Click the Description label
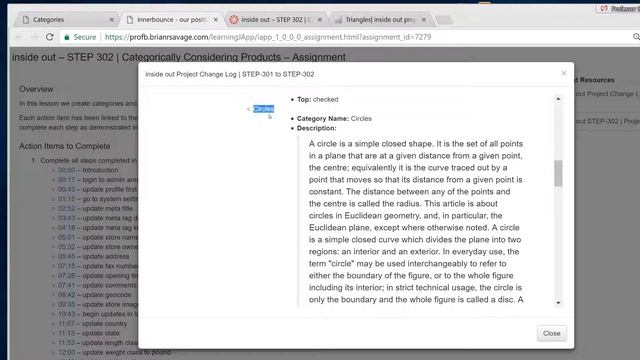 point(316,128)
